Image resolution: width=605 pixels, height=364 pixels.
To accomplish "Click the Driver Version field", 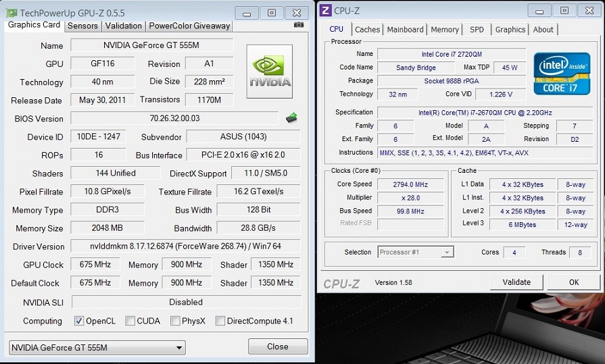I will tap(185, 246).
